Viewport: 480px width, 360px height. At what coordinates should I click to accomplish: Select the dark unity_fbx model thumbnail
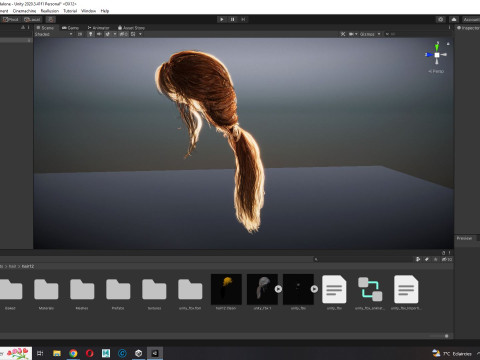tap(298, 289)
